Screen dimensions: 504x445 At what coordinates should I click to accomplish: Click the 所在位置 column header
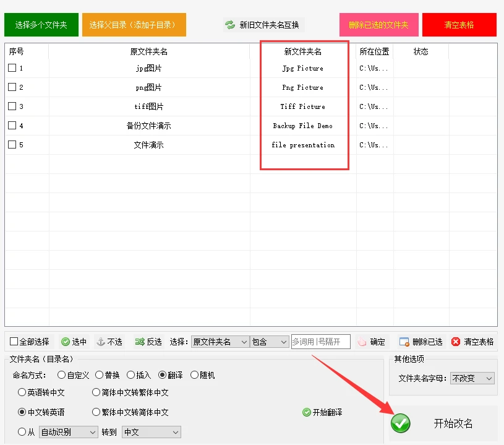pos(375,51)
